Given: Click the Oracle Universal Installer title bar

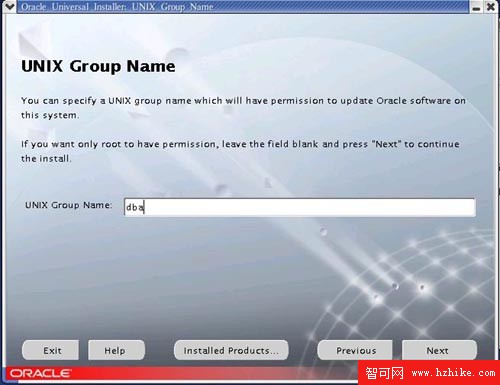Looking at the screenshot, I should tap(243, 7).
